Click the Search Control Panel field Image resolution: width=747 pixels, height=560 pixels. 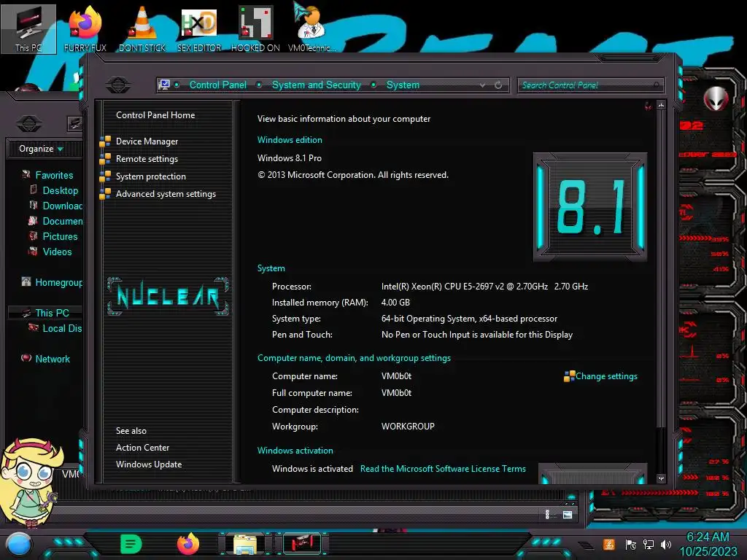click(589, 85)
